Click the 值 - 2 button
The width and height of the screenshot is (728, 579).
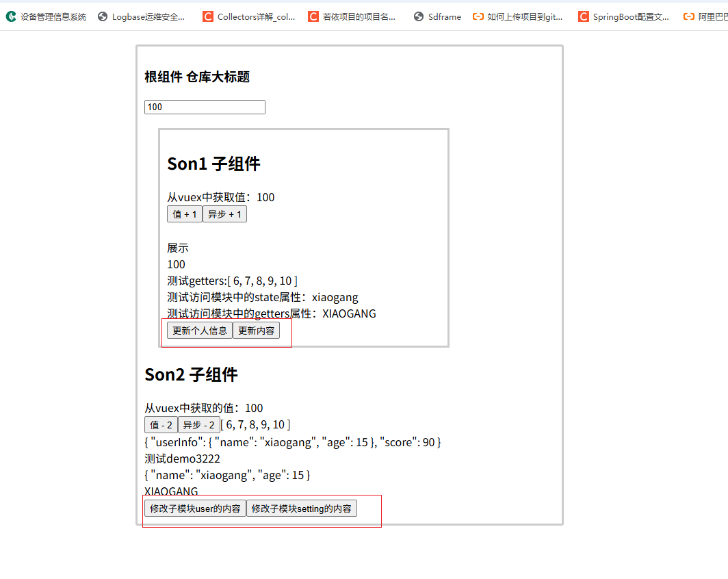click(x=161, y=425)
